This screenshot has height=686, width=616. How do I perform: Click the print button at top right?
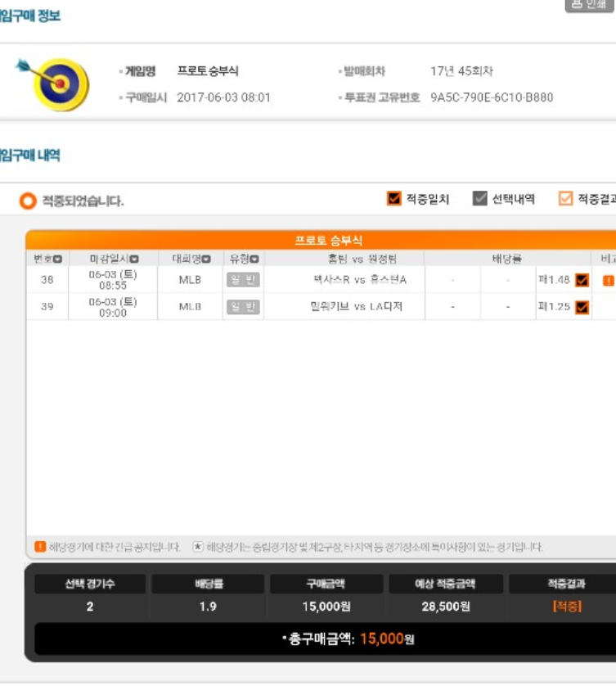(x=590, y=5)
